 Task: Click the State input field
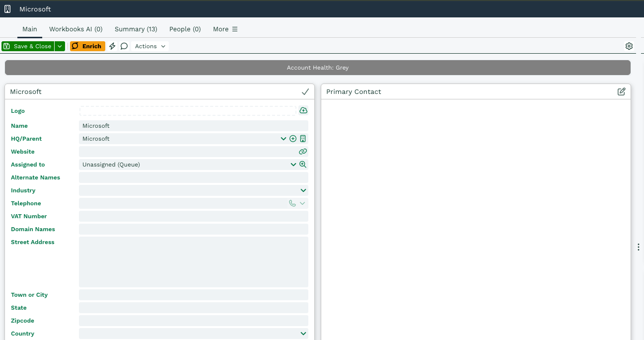pyautogui.click(x=194, y=308)
